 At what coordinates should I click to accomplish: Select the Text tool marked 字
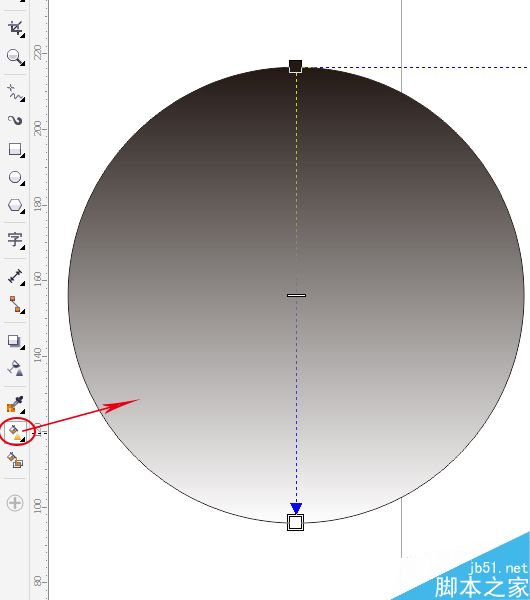(x=16, y=240)
